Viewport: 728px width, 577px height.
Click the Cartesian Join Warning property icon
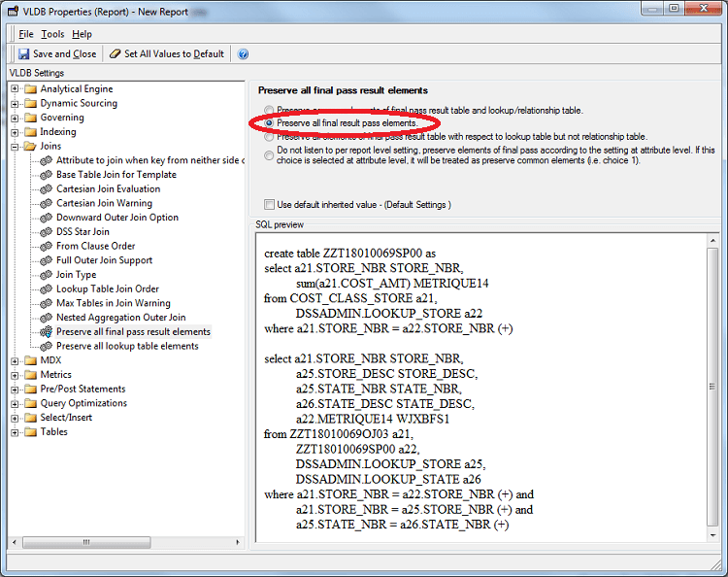(x=46, y=203)
